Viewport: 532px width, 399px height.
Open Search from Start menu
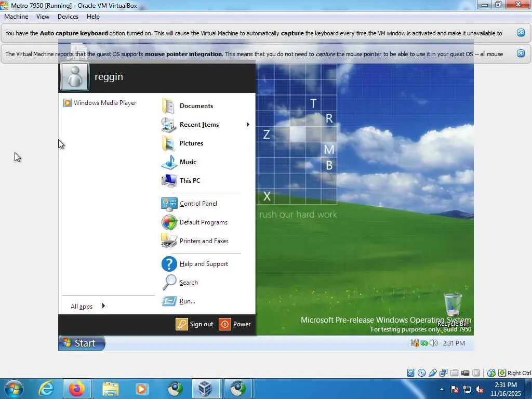[179, 283]
